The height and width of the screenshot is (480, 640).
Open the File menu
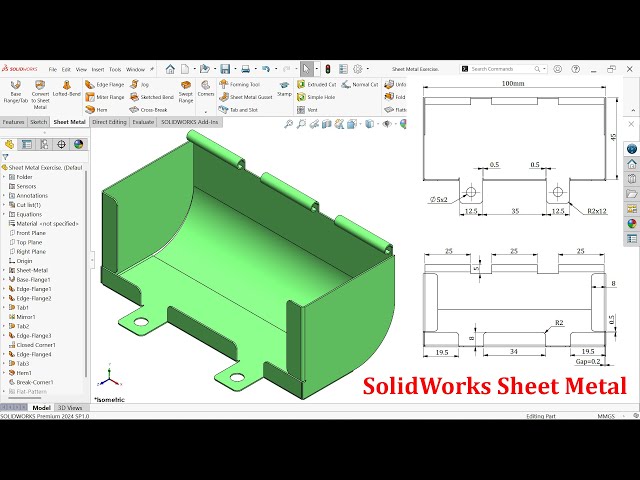[53, 69]
